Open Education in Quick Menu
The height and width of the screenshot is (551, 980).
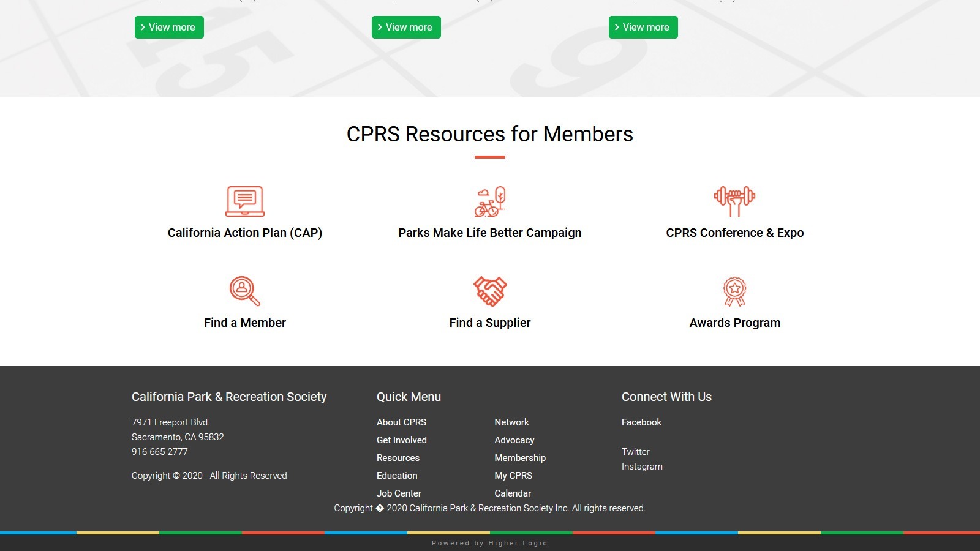click(397, 476)
